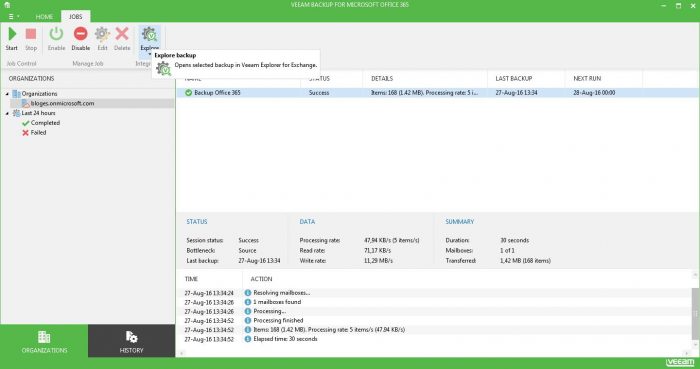Select bloges.onmicrosoft.com organization
Viewport: 700px width, 369px height.
[x=62, y=103]
